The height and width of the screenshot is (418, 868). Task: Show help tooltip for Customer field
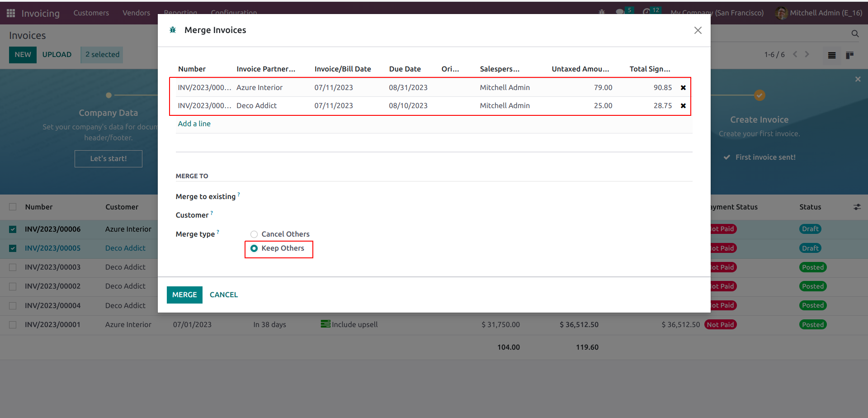click(212, 213)
